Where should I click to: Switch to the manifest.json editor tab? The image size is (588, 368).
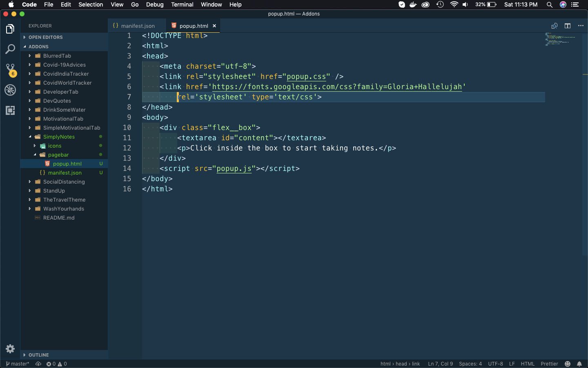(x=137, y=26)
